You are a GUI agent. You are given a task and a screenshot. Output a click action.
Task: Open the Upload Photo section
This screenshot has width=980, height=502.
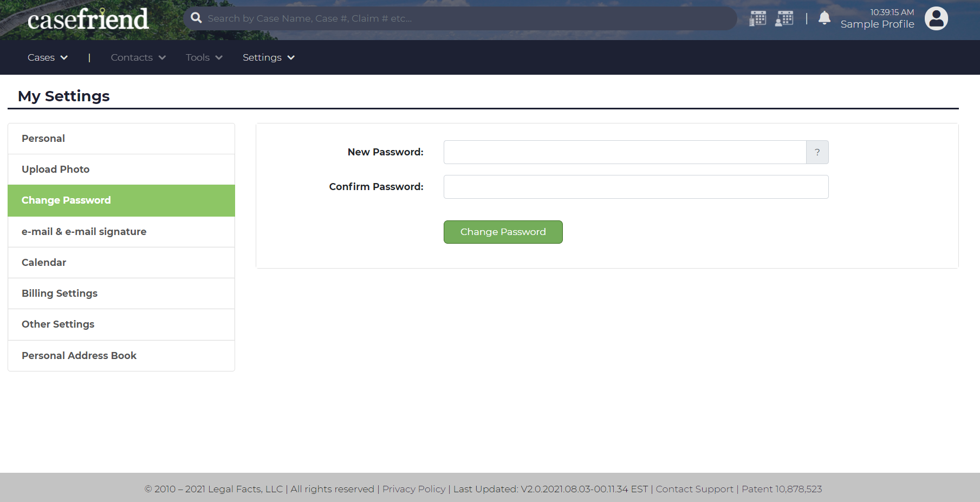[121, 169]
